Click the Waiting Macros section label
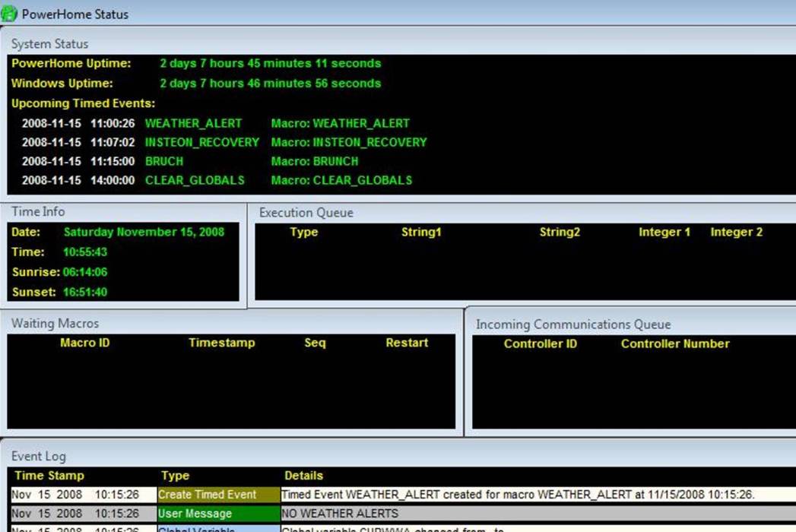Viewport: 796px width, 532px height. [x=55, y=323]
